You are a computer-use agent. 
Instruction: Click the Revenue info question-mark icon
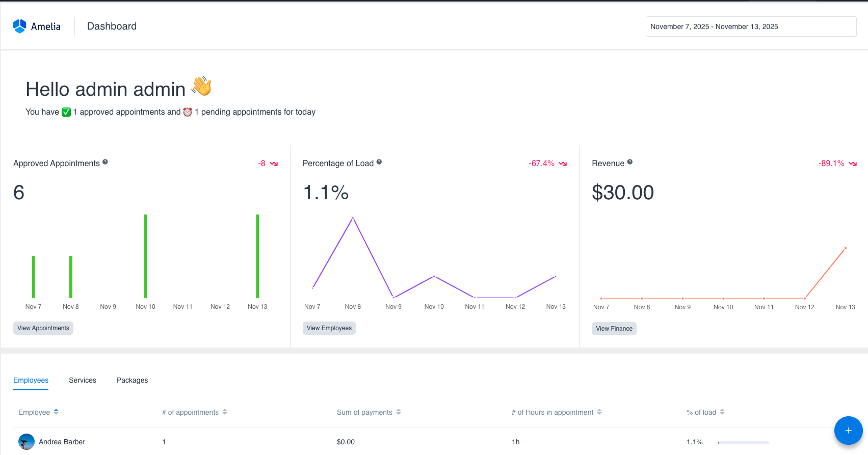click(630, 162)
